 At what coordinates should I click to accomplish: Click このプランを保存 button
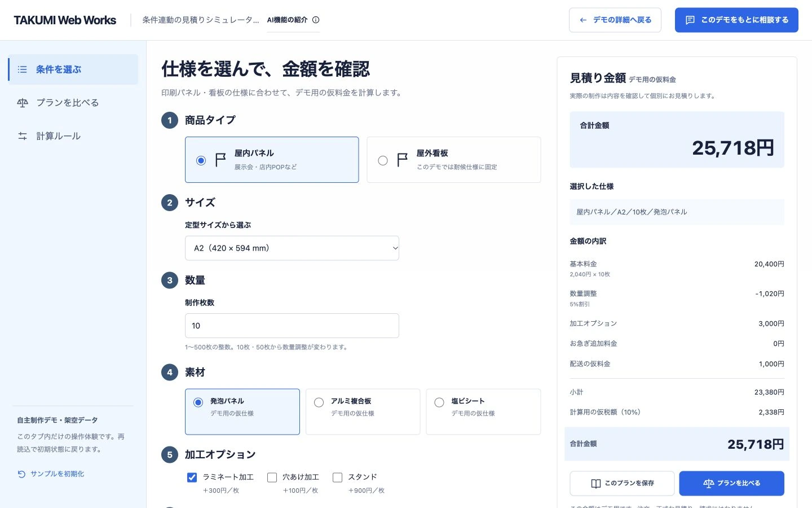point(622,484)
